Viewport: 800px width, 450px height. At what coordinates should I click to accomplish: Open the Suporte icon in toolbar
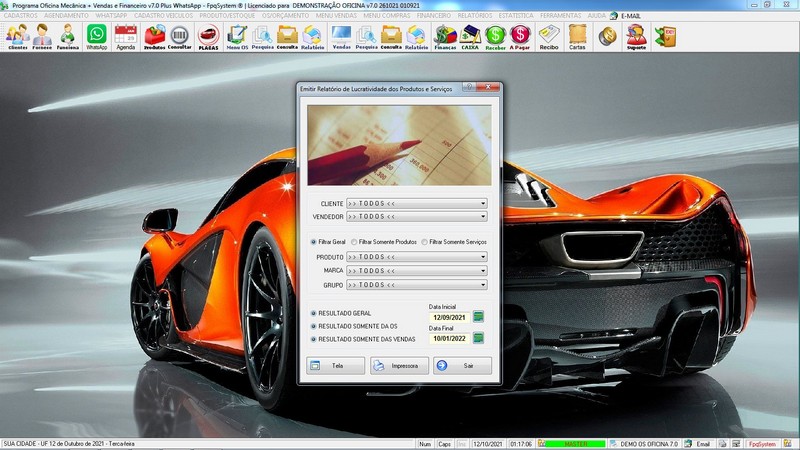[635, 37]
